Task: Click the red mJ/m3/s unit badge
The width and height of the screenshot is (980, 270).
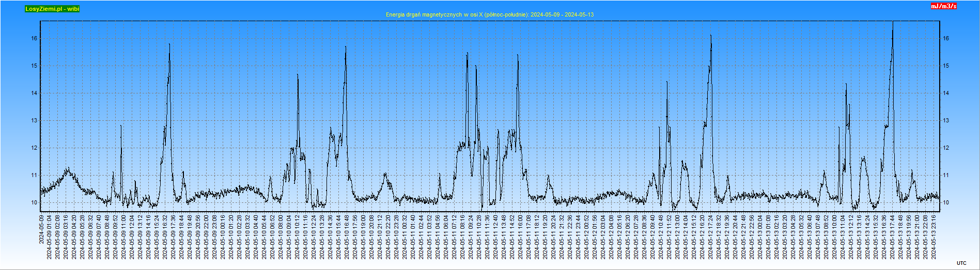Action: click(943, 6)
